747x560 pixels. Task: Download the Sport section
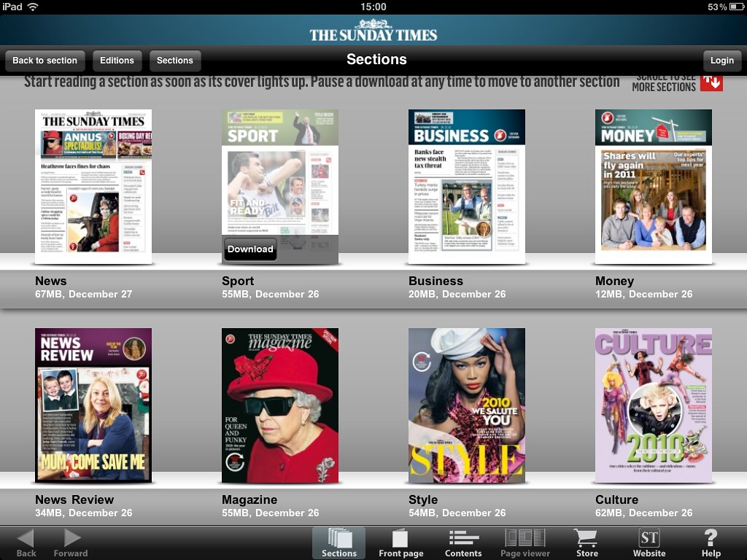pos(250,249)
